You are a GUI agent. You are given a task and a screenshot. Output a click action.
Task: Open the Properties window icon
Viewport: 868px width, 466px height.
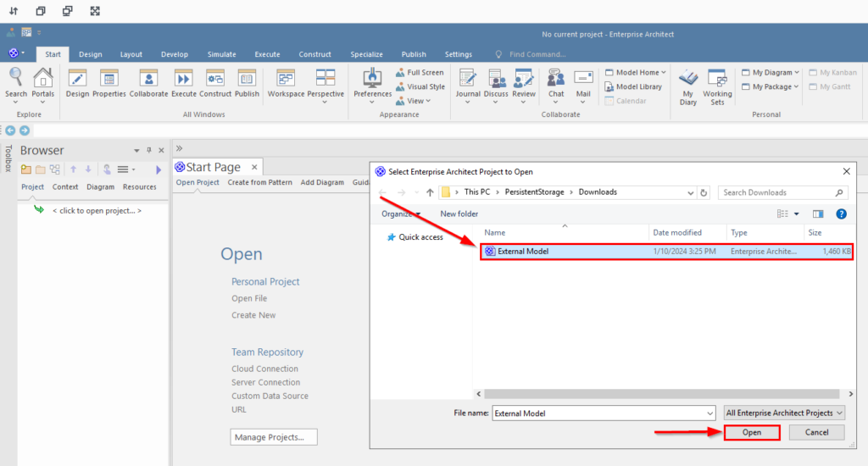click(109, 83)
